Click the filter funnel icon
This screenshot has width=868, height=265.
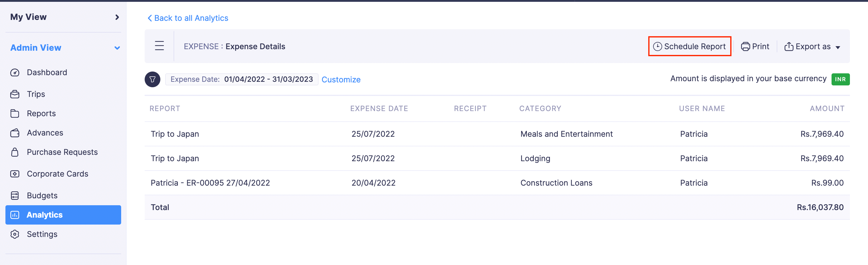152,79
